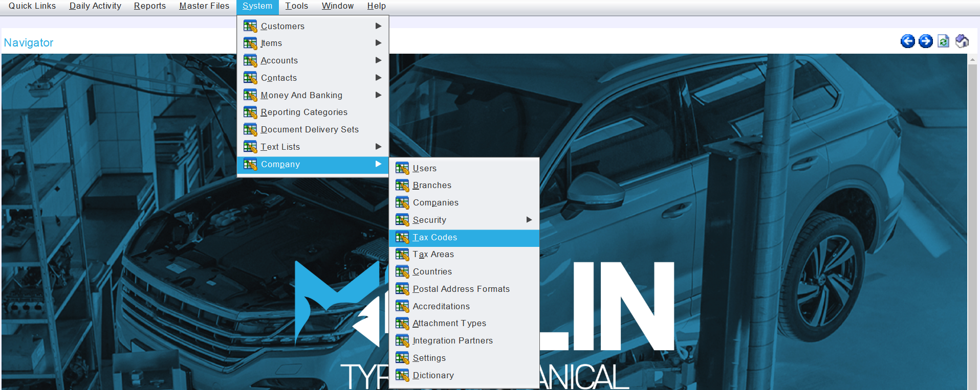Viewport: 980px width, 390px height.
Task: Open the Settings menu entry
Action: 464,358
